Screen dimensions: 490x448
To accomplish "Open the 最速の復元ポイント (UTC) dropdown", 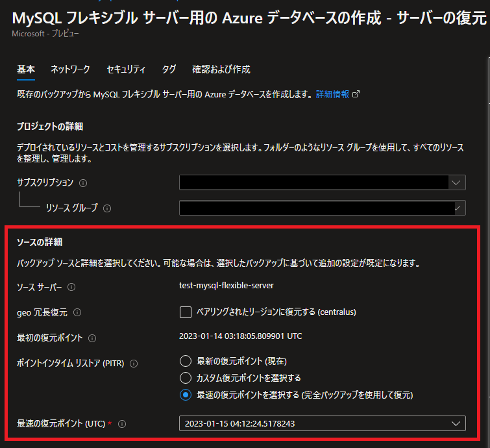I will 322,423.
